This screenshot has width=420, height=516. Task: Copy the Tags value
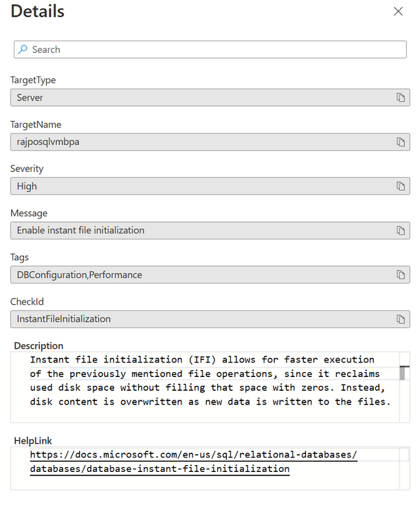click(400, 275)
